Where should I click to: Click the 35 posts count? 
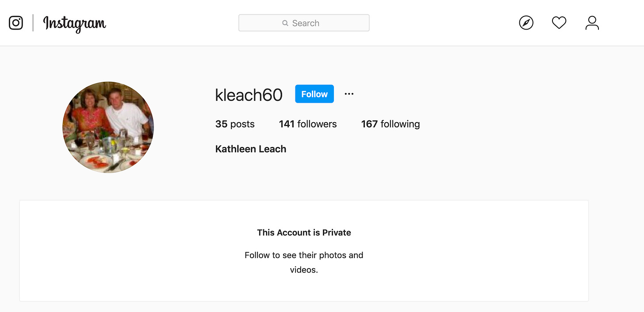tap(235, 124)
